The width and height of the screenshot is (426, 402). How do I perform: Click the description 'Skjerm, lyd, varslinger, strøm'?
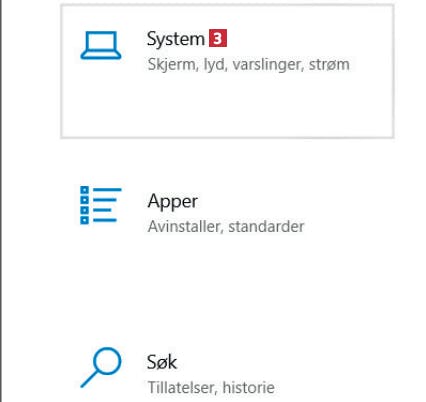click(x=249, y=64)
